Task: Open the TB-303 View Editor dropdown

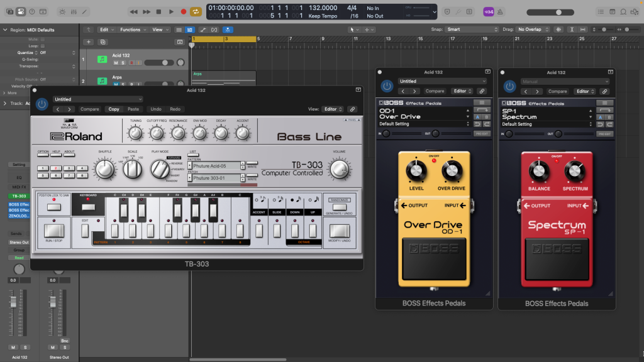Action: tap(332, 109)
